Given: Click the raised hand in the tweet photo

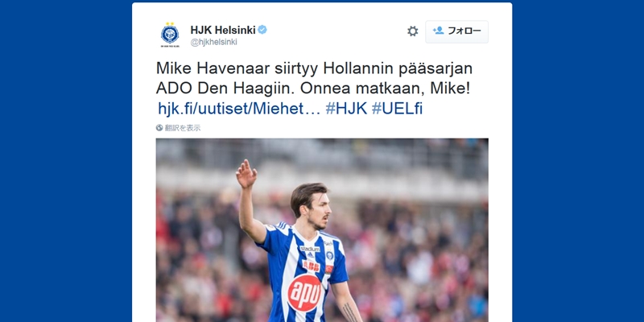Looking at the screenshot, I should (246, 174).
